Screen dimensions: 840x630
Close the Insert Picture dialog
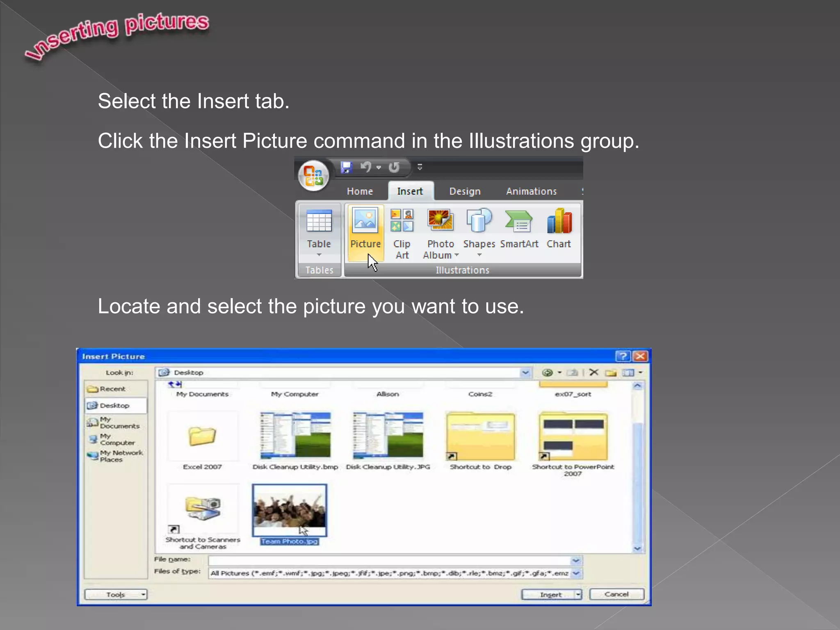click(x=640, y=356)
